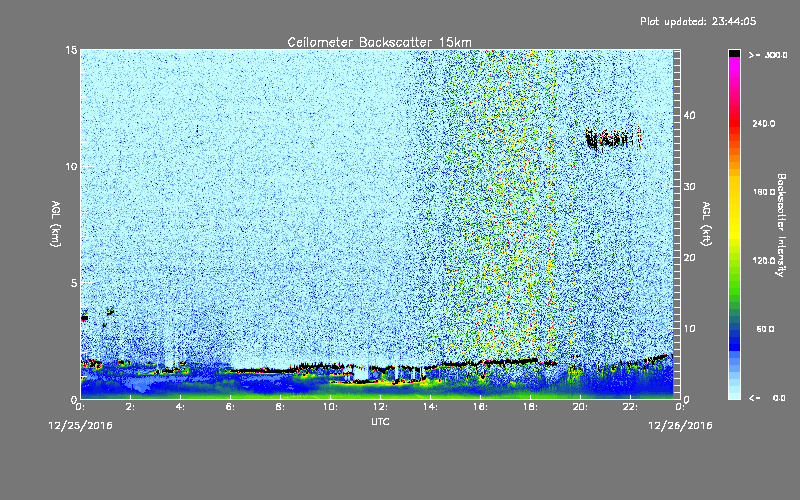Viewport: 800px width, 500px height.
Task: Click the "UTC" x-axis label
Action: pyautogui.click(x=380, y=421)
